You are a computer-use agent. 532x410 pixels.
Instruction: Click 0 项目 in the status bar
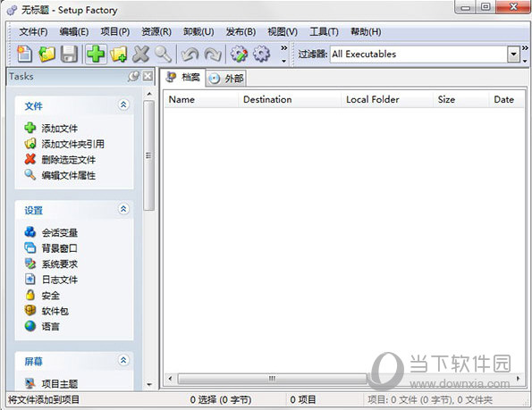(302, 400)
